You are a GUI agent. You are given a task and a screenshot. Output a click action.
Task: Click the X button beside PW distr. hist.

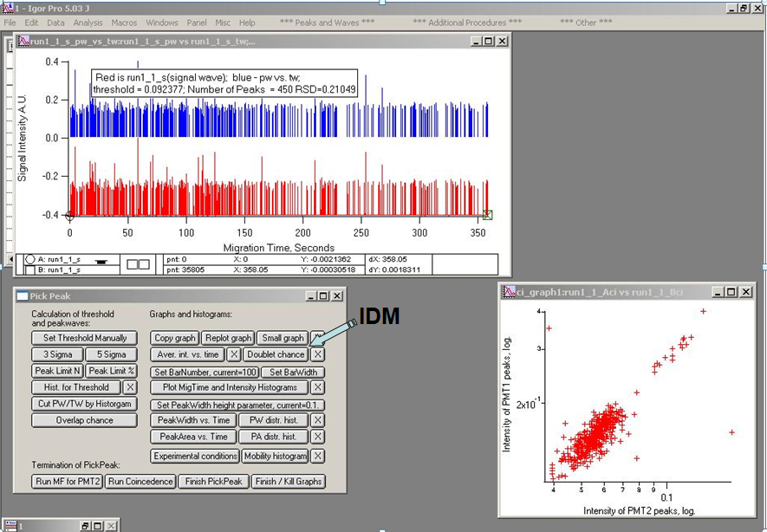(318, 420)
